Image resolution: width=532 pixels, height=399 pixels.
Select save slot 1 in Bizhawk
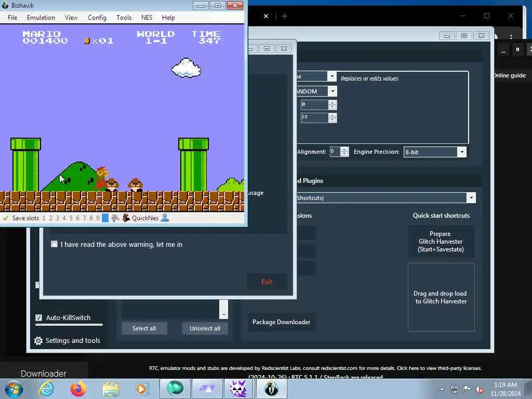44,218
